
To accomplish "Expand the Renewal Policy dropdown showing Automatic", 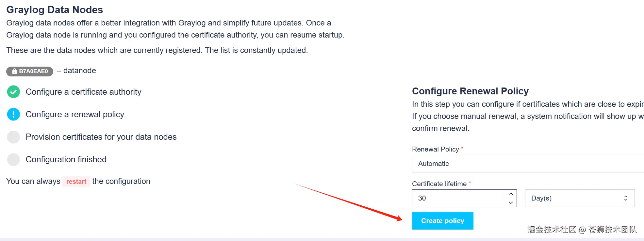I will click(528, 164).
